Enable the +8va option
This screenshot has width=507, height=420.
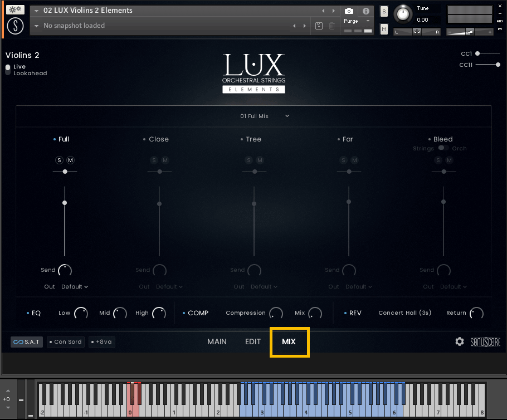(101, 341)
